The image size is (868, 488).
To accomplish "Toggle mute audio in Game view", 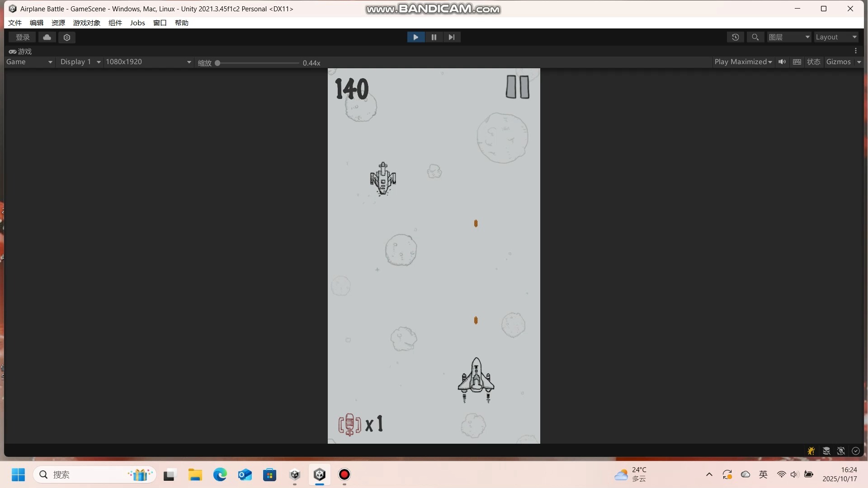I will point(782,62).
